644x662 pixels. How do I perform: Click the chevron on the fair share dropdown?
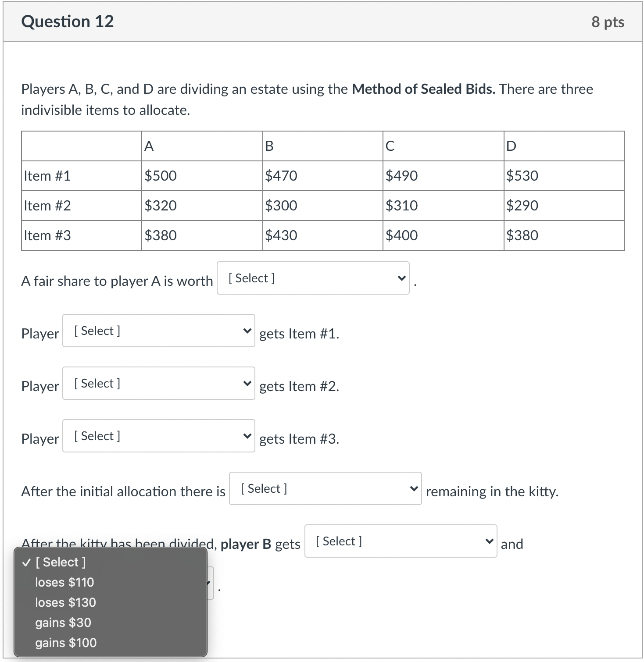[401, 278]
